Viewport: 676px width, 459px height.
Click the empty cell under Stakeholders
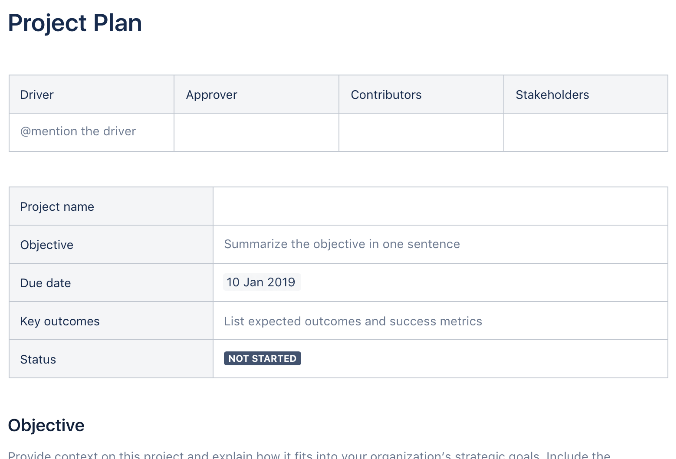[585, 132]
